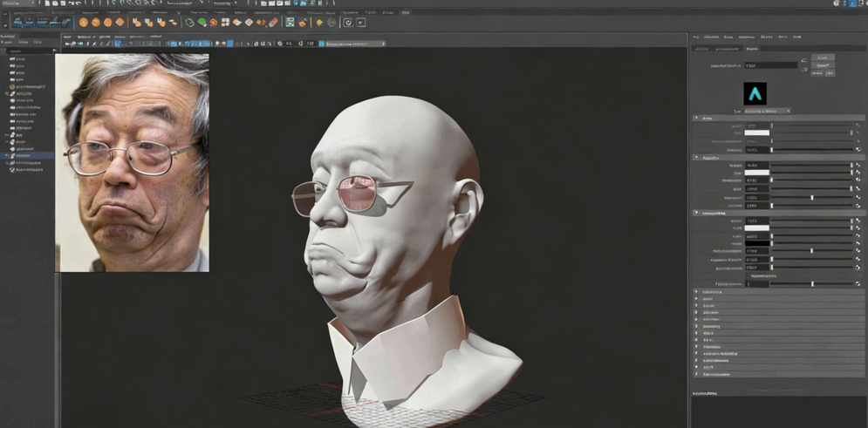Expand the bottommost collapsed section in attribute panel

click(x=778, y=374)
